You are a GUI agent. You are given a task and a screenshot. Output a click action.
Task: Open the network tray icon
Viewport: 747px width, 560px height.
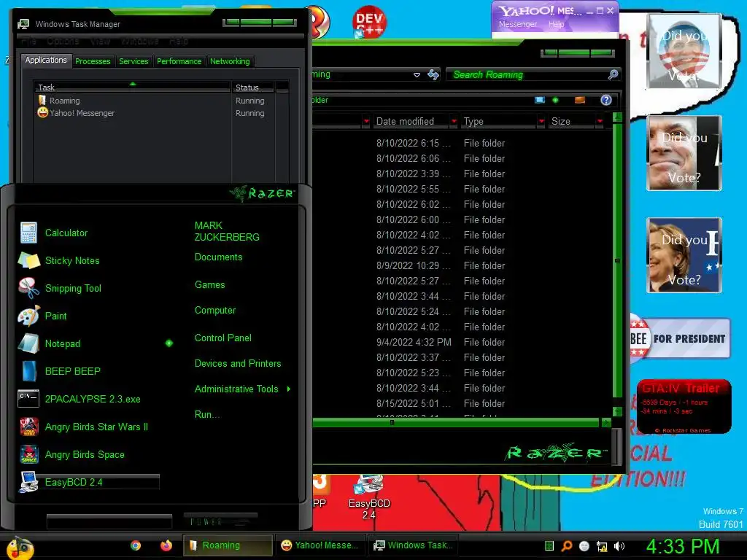(x=602, y=546)
